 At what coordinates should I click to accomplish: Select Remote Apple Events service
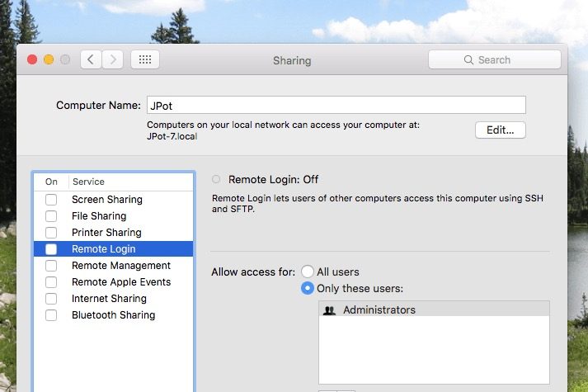tap(120, 282)
